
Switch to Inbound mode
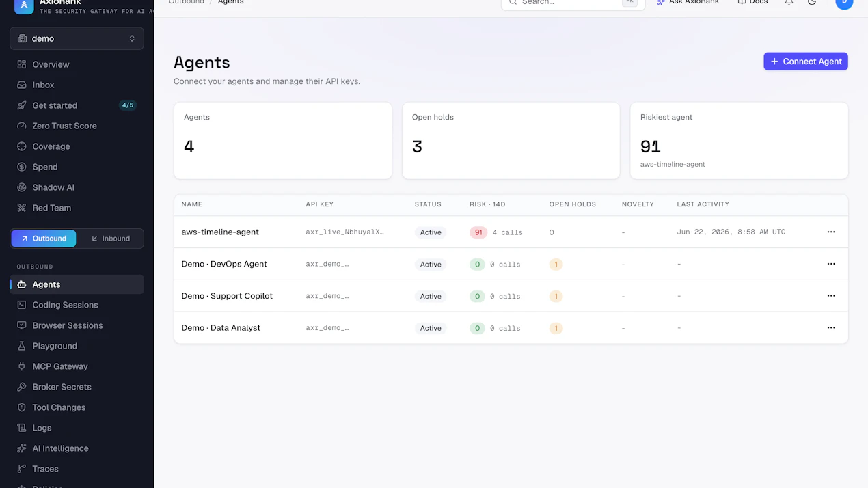110,239
